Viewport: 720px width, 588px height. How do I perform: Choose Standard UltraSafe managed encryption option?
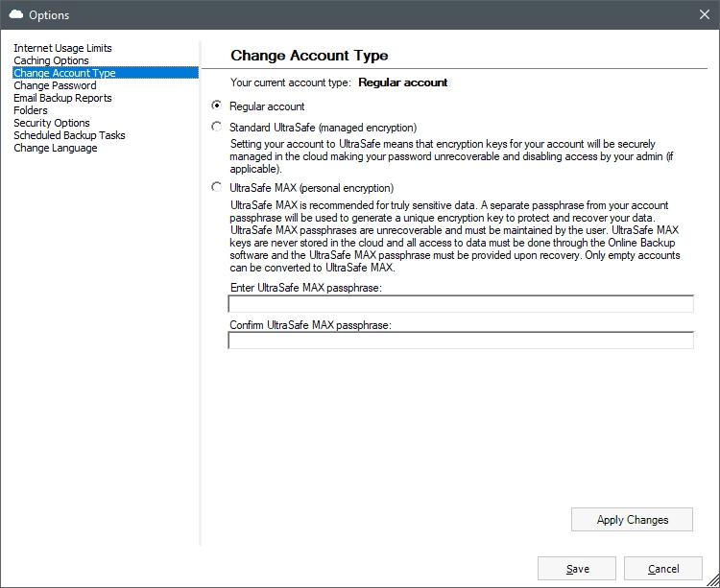tap(216, 126)
